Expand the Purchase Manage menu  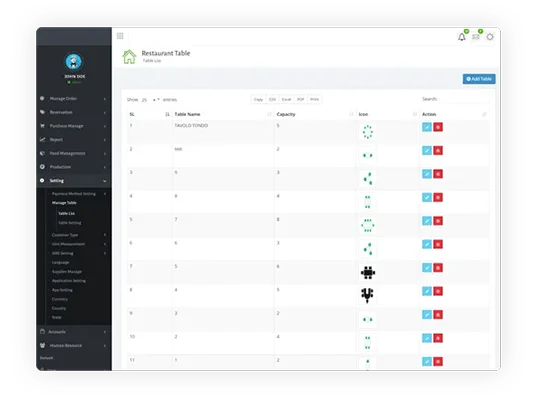click(74, 126)
